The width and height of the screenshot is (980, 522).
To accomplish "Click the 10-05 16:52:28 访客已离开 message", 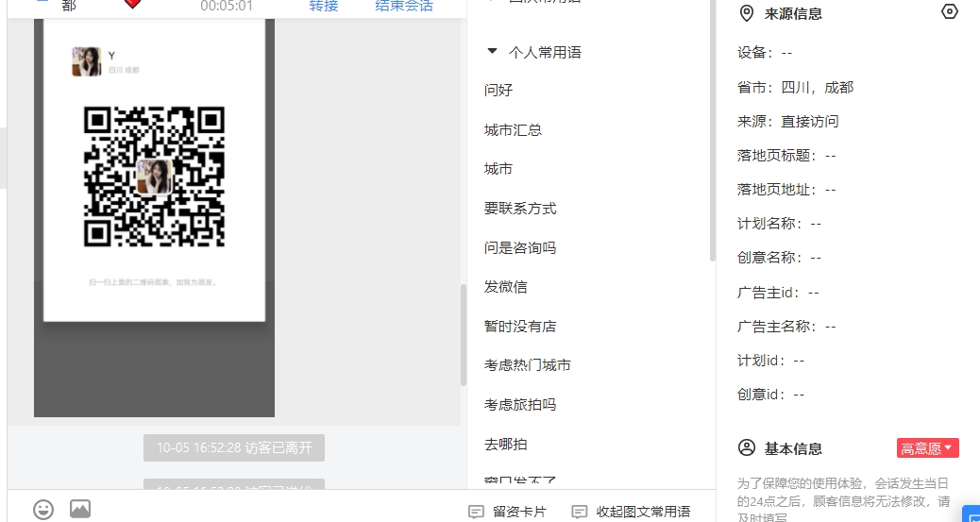I will tap(234, 447).
